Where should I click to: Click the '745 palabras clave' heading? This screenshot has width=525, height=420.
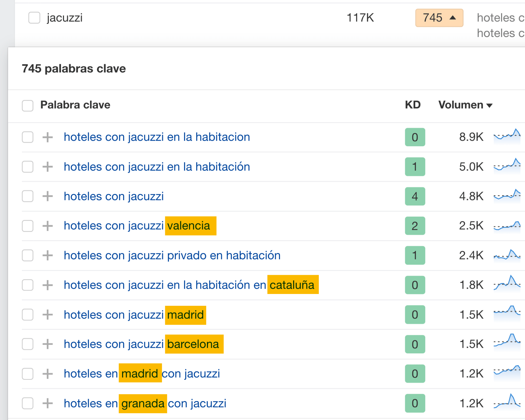(74, 69)
